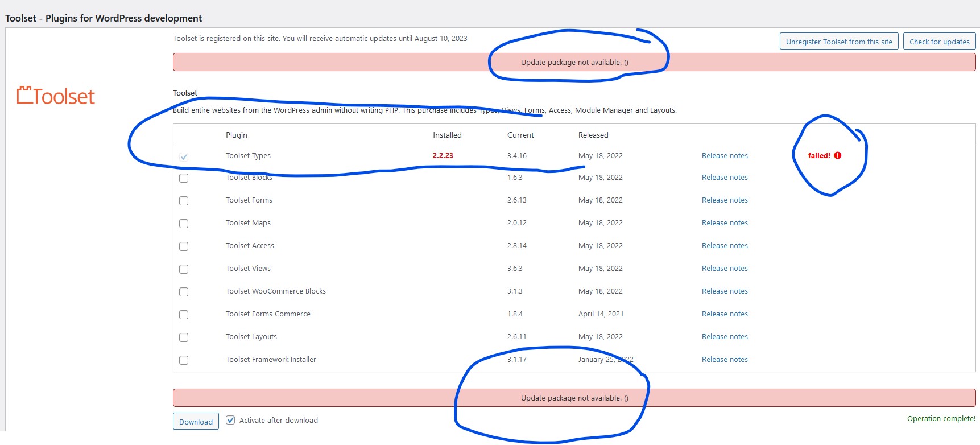Click Unregister Toolset from this site

838,42
